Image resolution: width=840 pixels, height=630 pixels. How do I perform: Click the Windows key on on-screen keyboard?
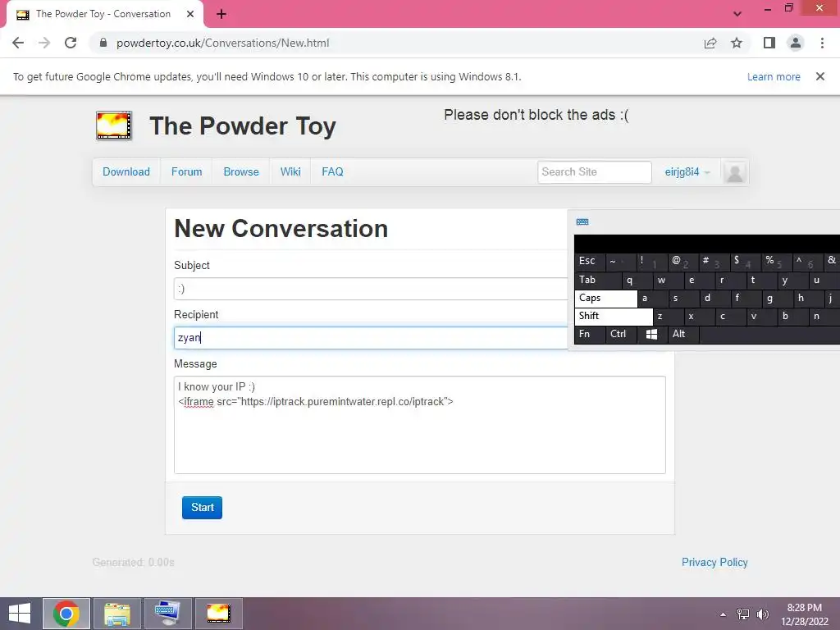point(651,335)
